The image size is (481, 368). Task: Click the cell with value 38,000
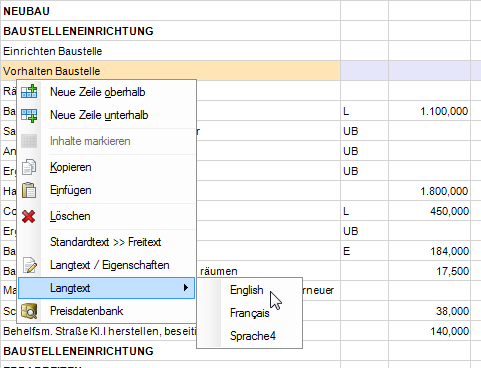click(429, 311)
